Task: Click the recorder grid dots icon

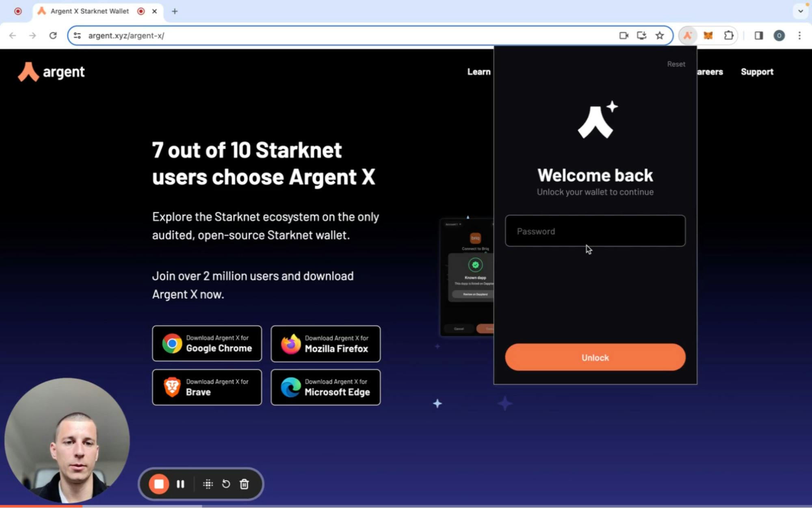Action: (208, 484)
